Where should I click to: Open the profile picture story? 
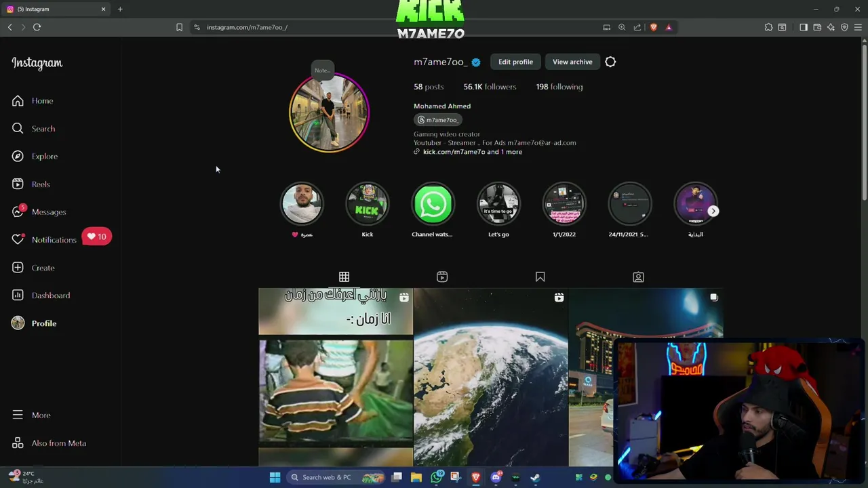(x=329, y=113)
